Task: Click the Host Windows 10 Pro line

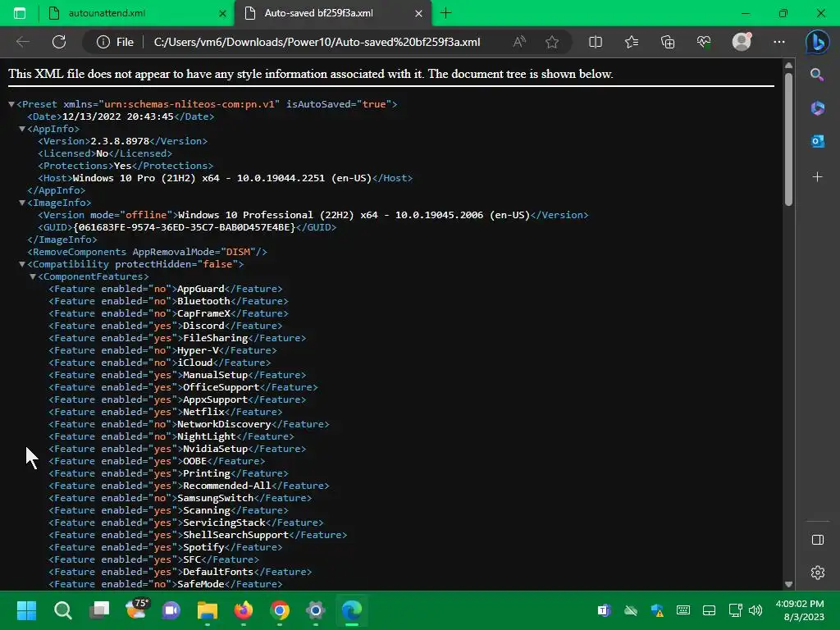Action: point(225,178)
